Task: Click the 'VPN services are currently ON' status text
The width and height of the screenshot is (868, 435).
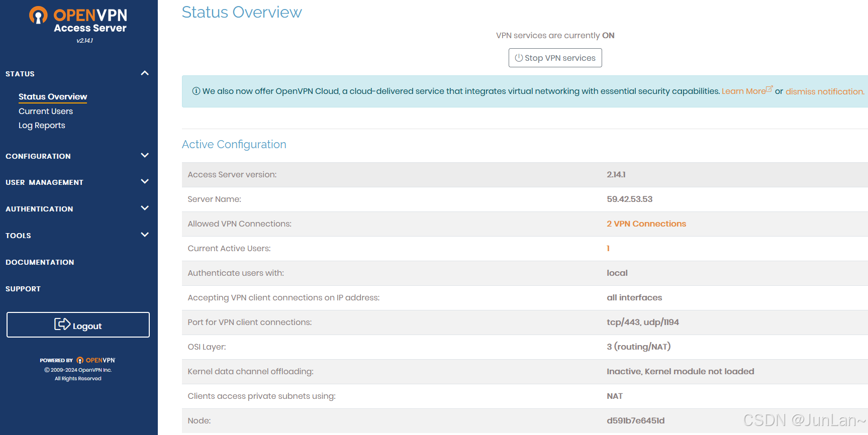Action: 555,35
